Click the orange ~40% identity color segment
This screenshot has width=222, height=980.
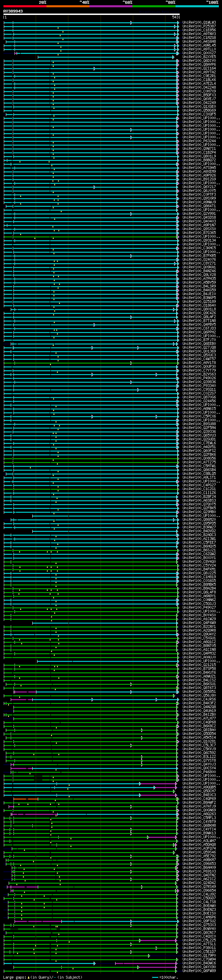68,6
